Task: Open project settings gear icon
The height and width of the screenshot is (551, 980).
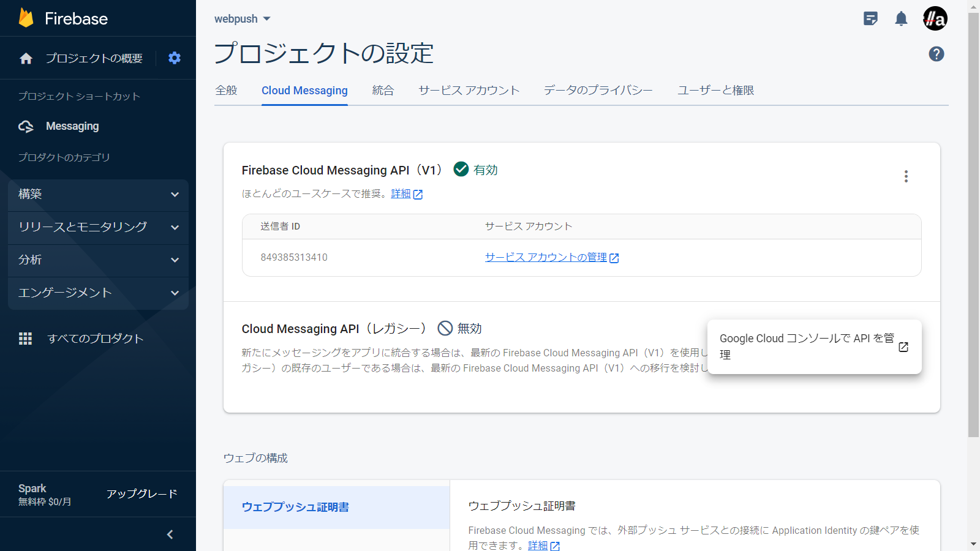Action: click(175, 58)
